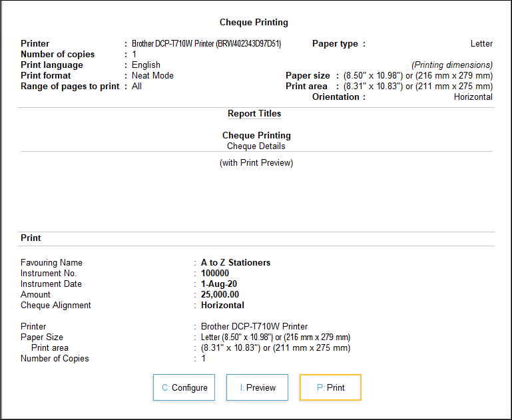Select the 'All' range of pages value

tap(136, 86)
